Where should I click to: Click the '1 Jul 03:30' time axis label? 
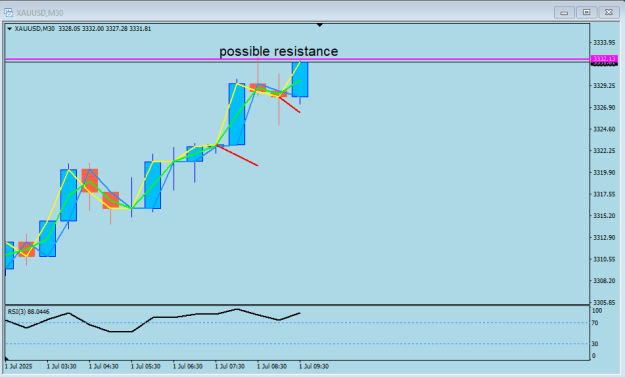point(61,366)
